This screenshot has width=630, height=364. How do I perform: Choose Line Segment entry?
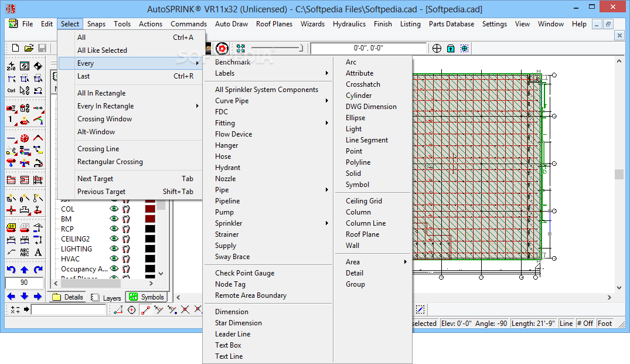[x=367, y=140]
